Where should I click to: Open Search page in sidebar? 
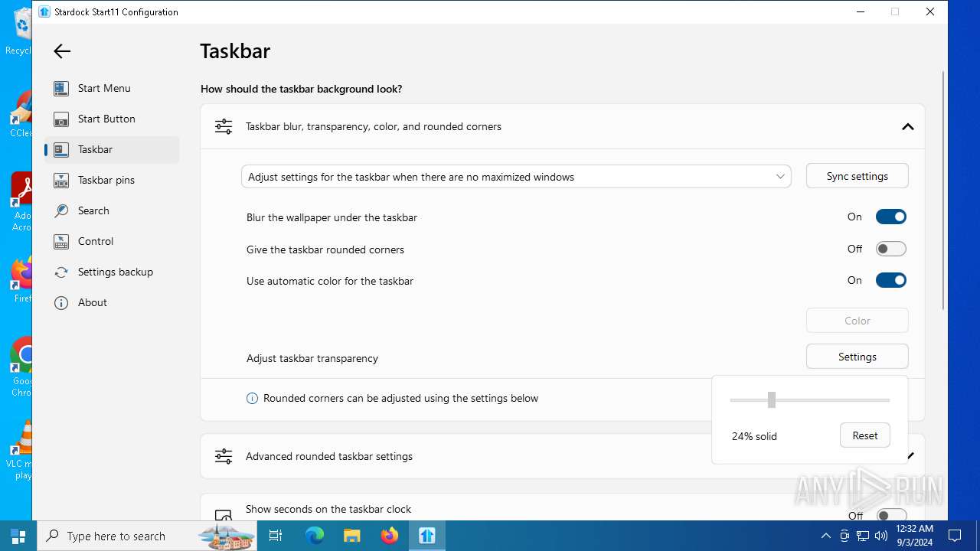[112, 210]
